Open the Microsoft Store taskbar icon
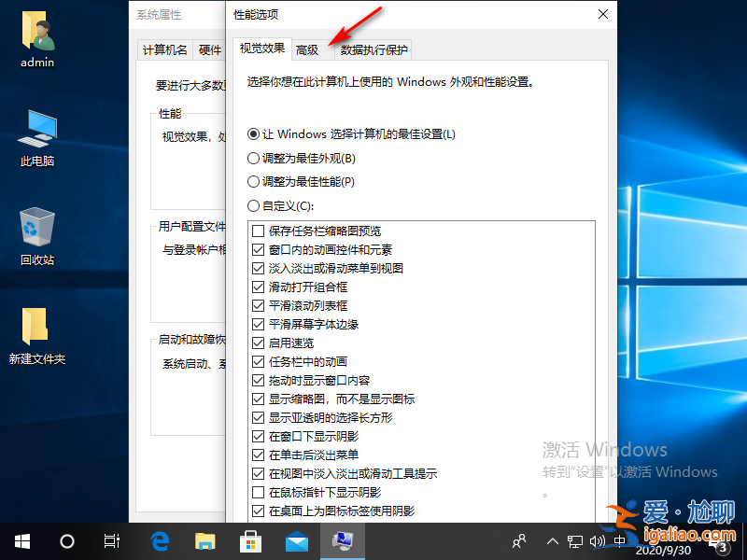 pos(250,540)
